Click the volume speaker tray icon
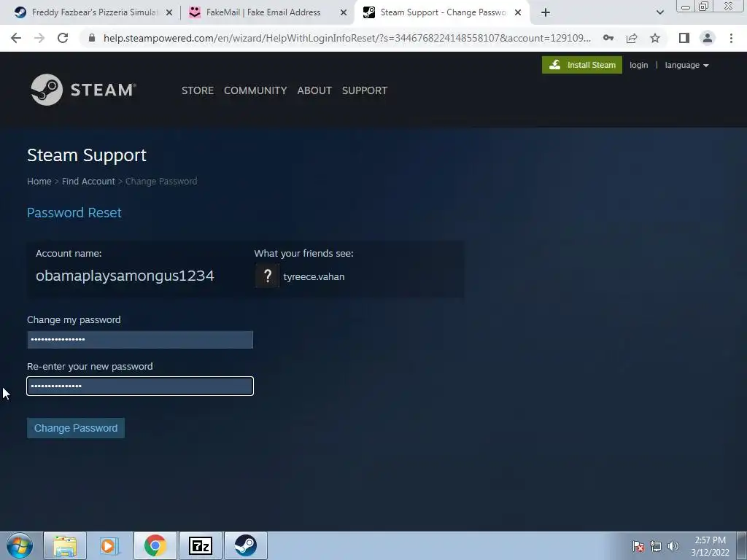 673,546
